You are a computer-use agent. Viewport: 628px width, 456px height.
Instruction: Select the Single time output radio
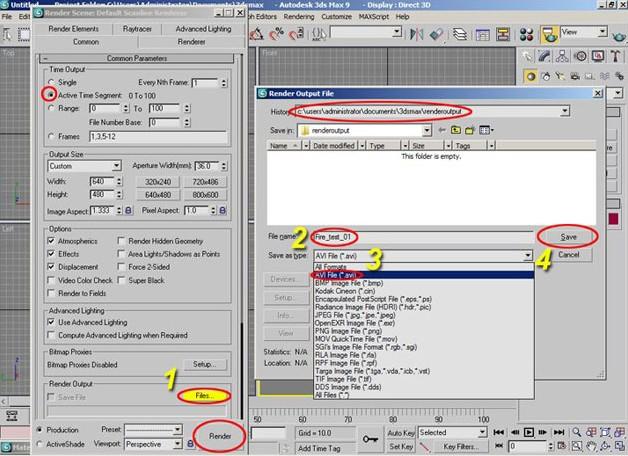[x=51, y=82]
